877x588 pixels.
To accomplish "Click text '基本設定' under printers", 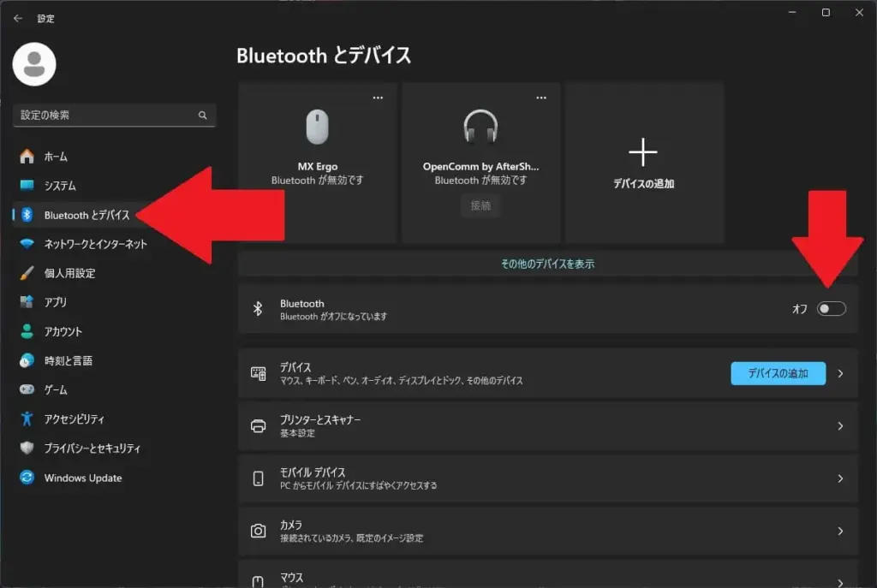I will [x=297, y=433].
